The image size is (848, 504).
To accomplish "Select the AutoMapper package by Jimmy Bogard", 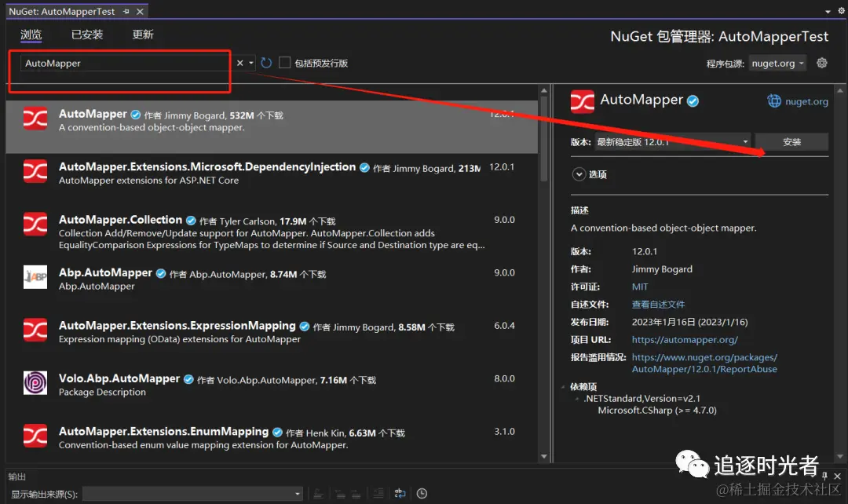I will coord(272,126).
